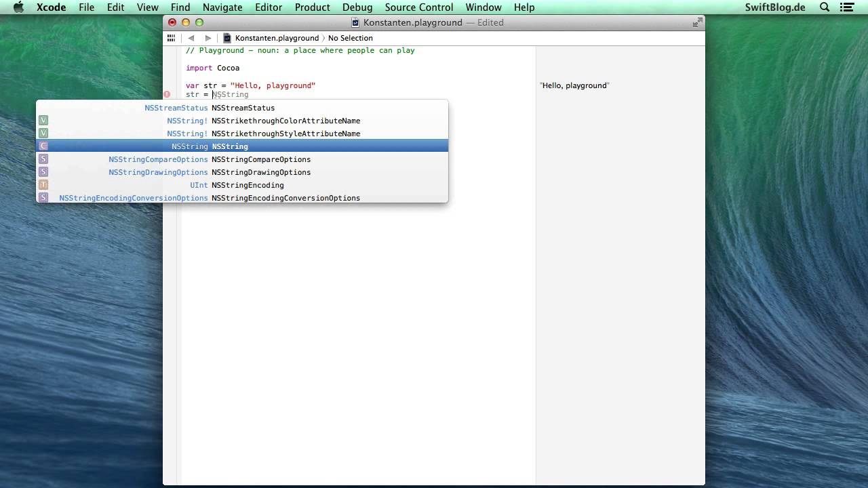This screenshot has height=488, width=868.
Task: Select the C class icon for NSString
Action: (x=43, y=146)
